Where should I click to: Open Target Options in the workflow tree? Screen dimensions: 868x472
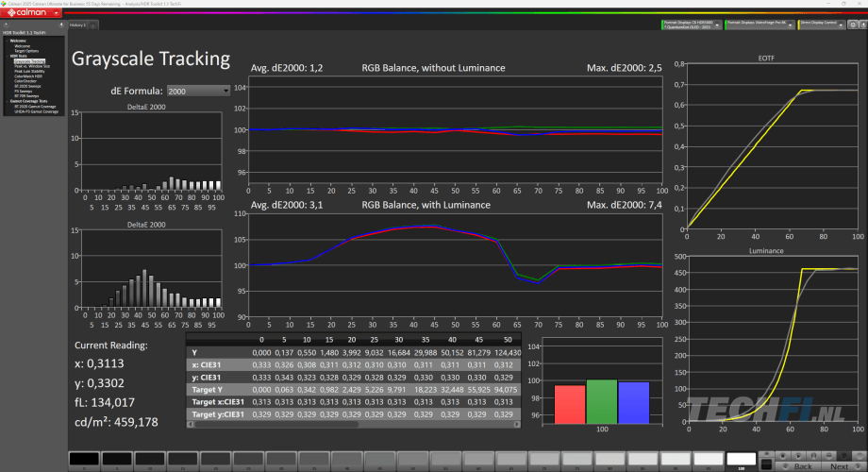click(26, 51)
